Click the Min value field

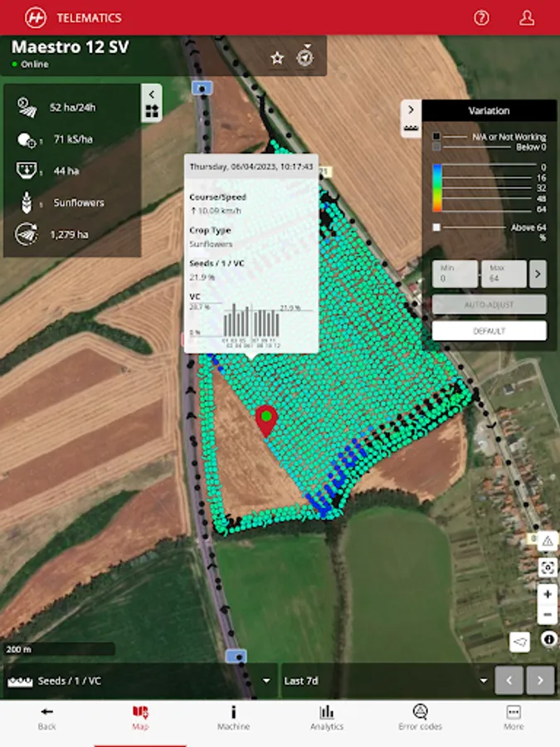tap(455, 274)
